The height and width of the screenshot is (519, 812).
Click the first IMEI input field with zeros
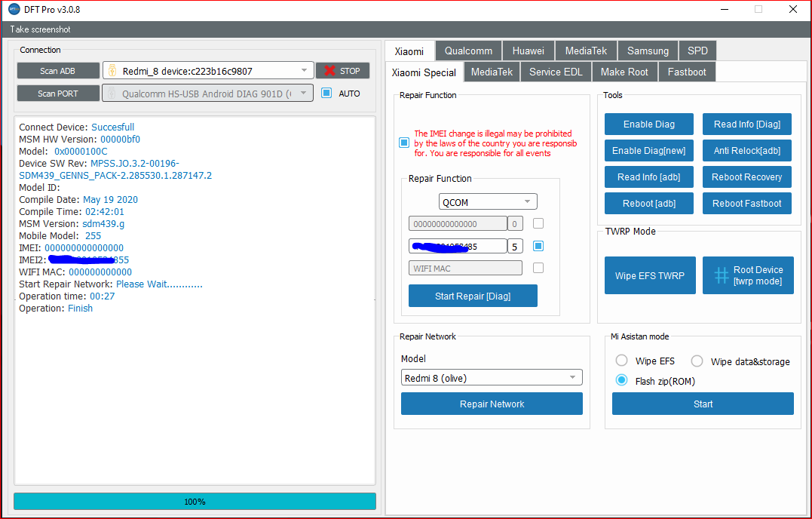click(x=458, y=224)
